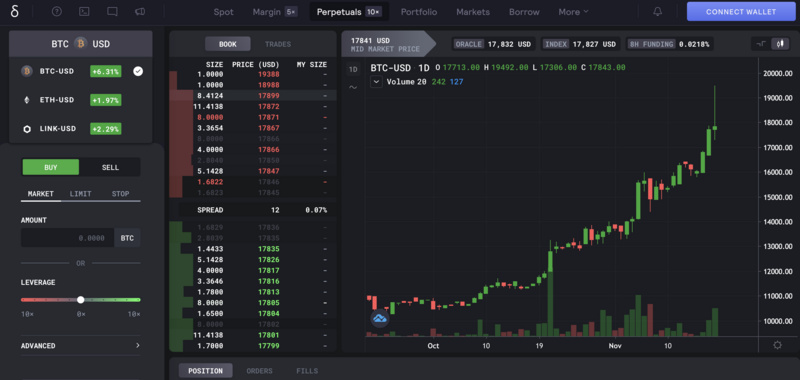The image size is (800, 380).
Task: Click the leverage slider handle
Action: [x=80, y=300]
